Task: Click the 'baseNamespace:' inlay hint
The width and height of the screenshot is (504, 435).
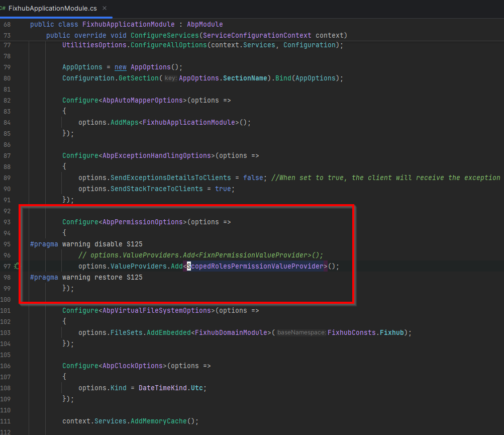Action: click(301, 333)
